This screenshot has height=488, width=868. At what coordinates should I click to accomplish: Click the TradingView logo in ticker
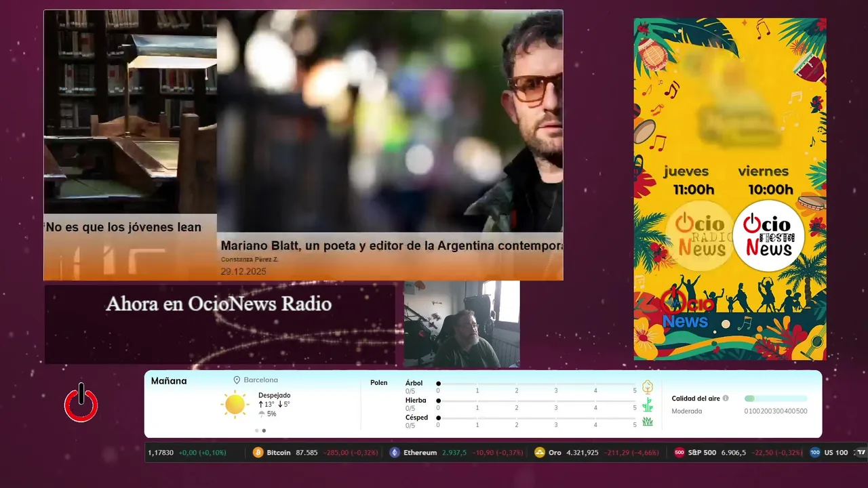pos(861,453)
